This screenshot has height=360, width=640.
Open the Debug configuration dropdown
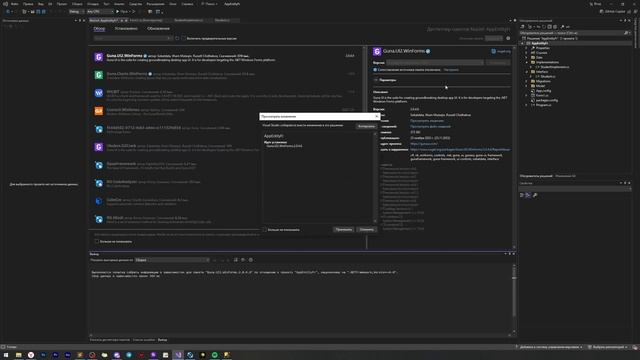[x=76, y=11]
